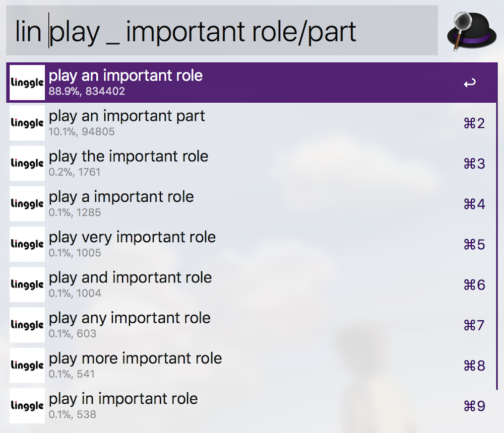
Task: Click the Linggle icon next to 'play and important role'
Action: coord(27,285)
